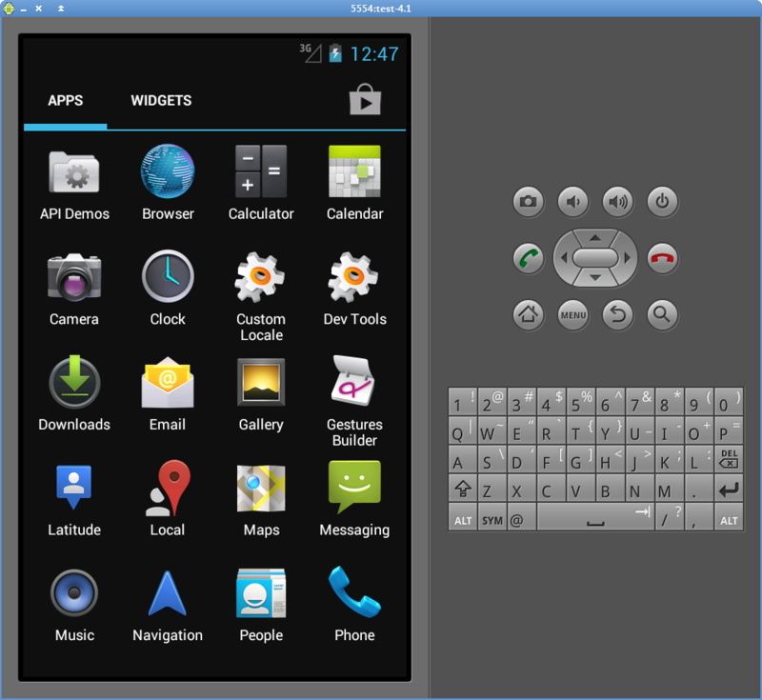The width and height of the screenshot is (762, 700).
Task: Switch to the WIDGETS tab
Action: [160, 100]
